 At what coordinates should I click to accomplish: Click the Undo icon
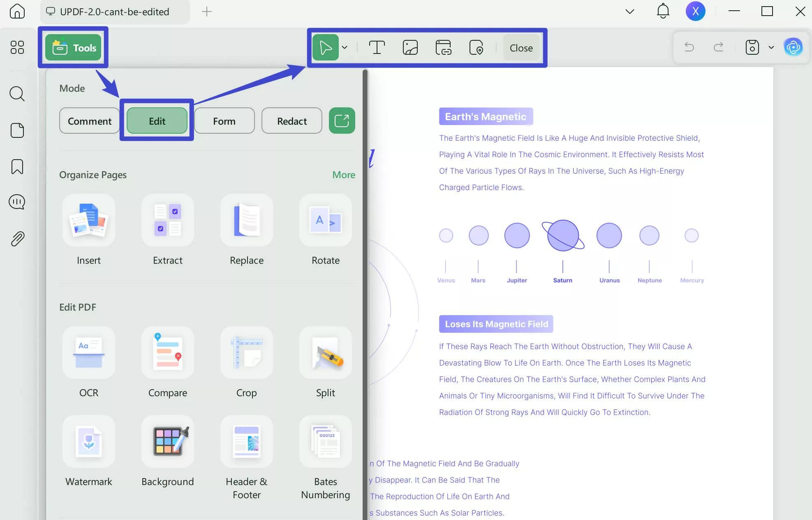(689, 47)
